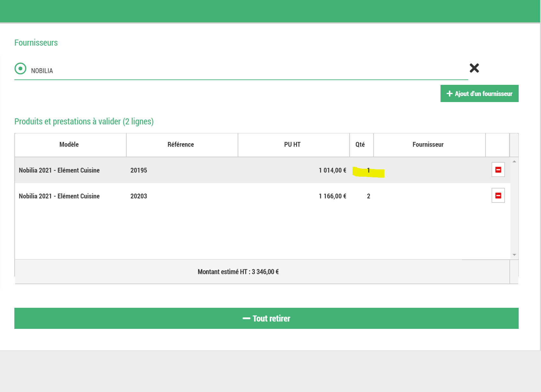
Task: Delete the line with reference 20195
Action: click(498, 170)
